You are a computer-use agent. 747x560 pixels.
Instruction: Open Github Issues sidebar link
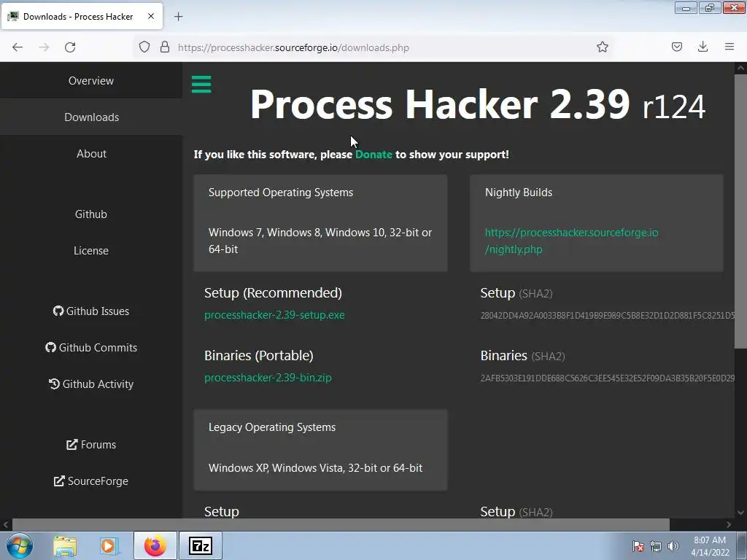click(91, 311)
